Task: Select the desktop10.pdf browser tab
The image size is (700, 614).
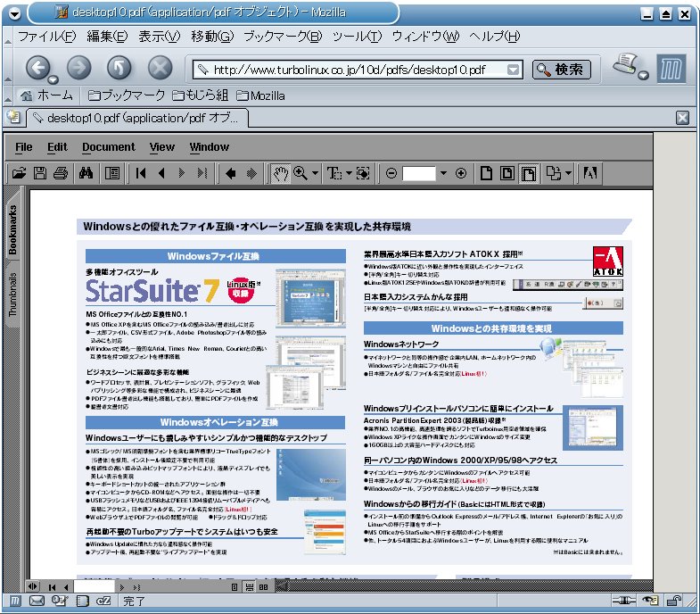Action: click(x=137, y=118)
